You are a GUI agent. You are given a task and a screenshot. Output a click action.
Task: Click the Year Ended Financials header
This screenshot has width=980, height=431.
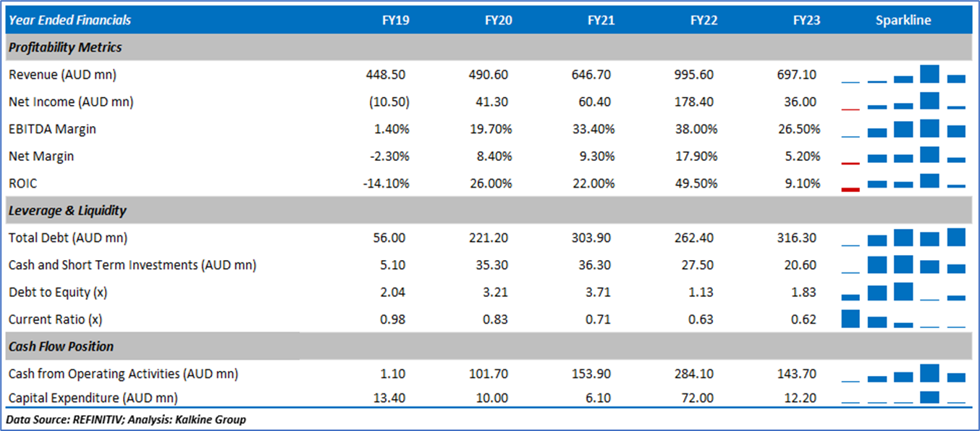(x=70, y=20)
